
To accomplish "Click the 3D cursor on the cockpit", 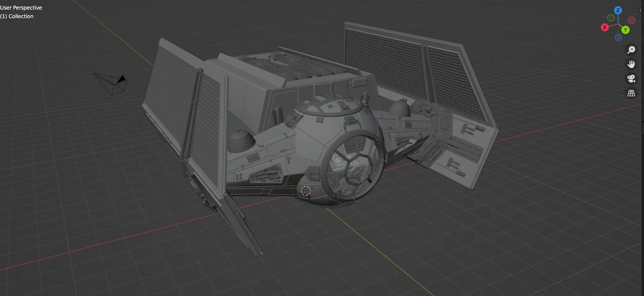I will click(306, 191).
